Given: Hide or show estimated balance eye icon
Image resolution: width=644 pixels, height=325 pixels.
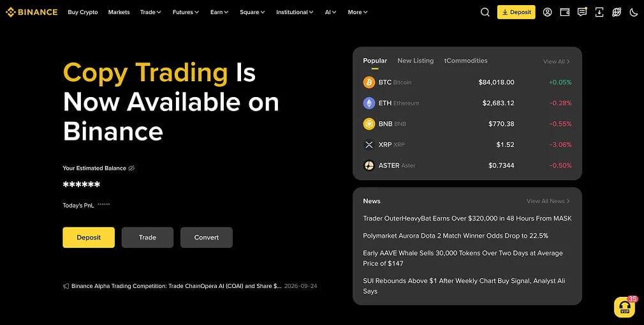Looking at the screenshot, I should 131,169.
